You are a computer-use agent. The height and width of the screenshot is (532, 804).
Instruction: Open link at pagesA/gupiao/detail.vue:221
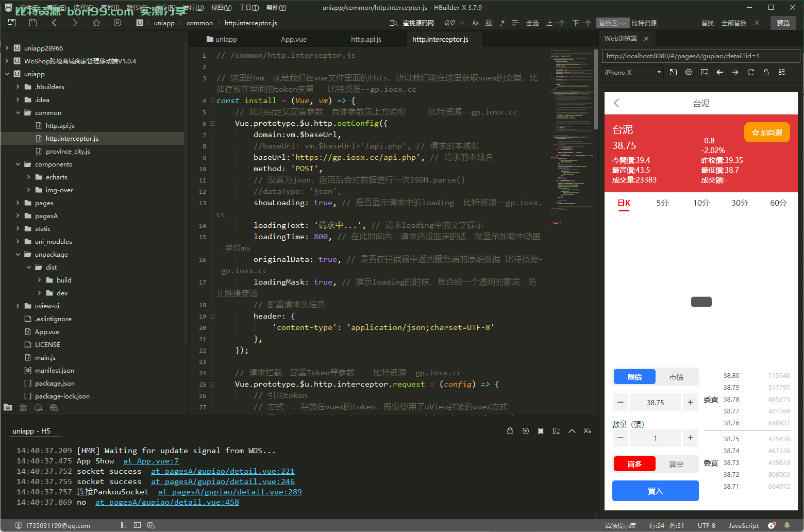pos(223,471)
